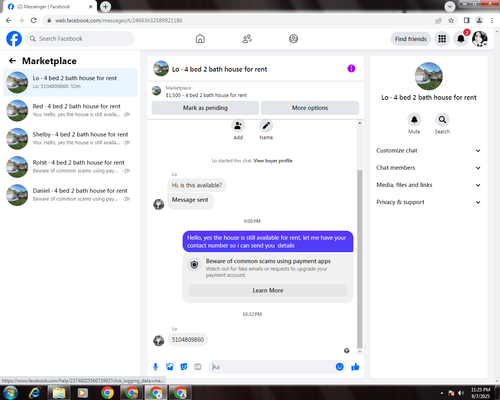Mute the conversation with the bell icon
The image size is (500, 400).
point(414,120)
